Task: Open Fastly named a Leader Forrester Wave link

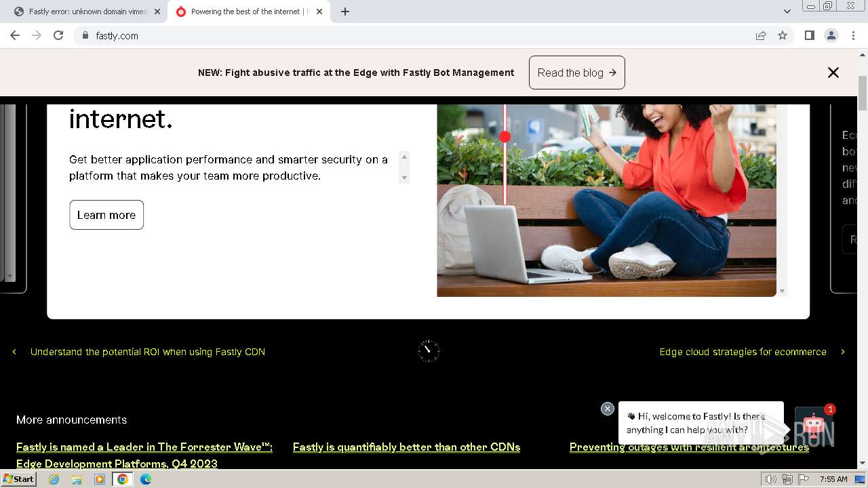Action: click(x=144, y=455)
